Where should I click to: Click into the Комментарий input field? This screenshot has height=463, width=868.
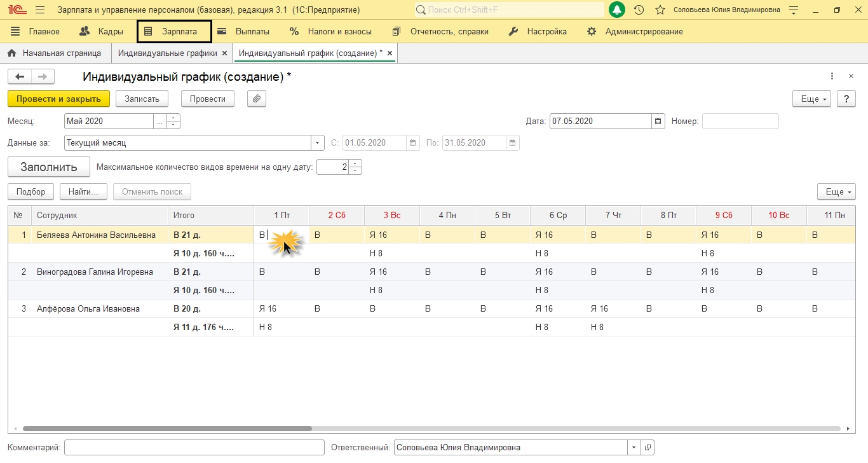[194, 448]
